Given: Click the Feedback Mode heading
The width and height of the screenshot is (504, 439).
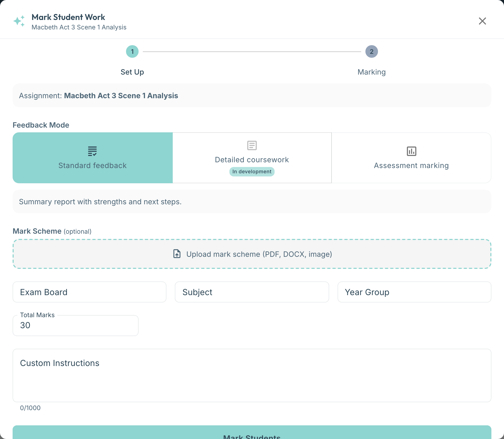Looking at the screenshot, I should pos(41,125).
